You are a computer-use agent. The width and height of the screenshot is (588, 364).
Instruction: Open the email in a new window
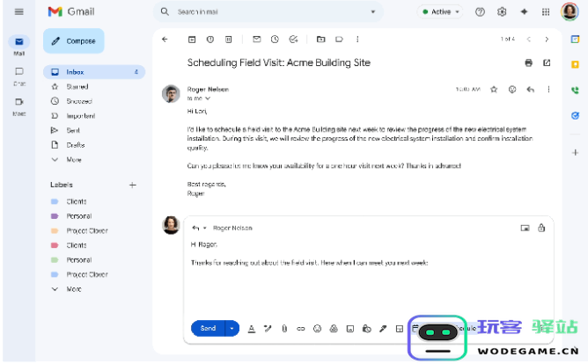click(x=547, y=63)
